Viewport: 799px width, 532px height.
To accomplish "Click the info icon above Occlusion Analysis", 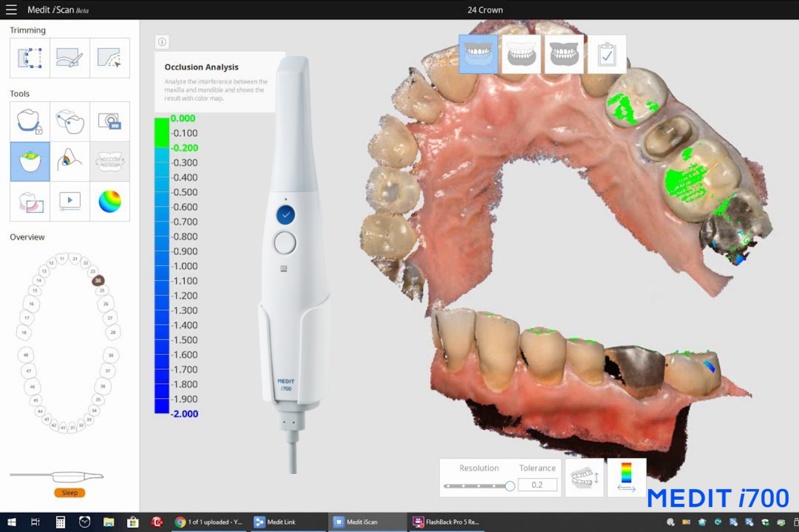I will [162, 42].
